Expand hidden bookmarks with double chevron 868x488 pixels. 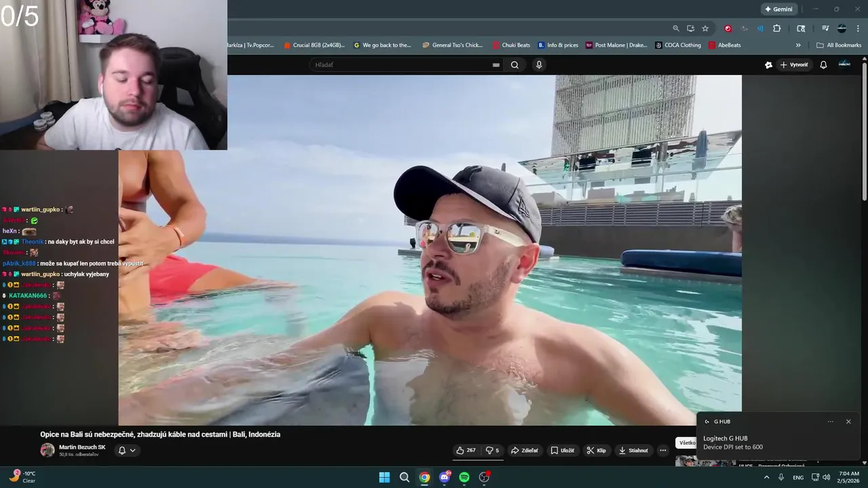798,45
